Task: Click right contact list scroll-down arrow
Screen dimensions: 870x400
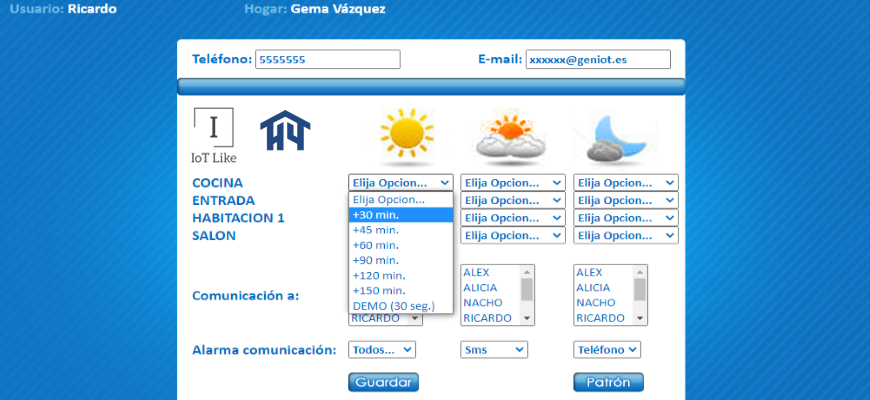Action: point(640,318)
